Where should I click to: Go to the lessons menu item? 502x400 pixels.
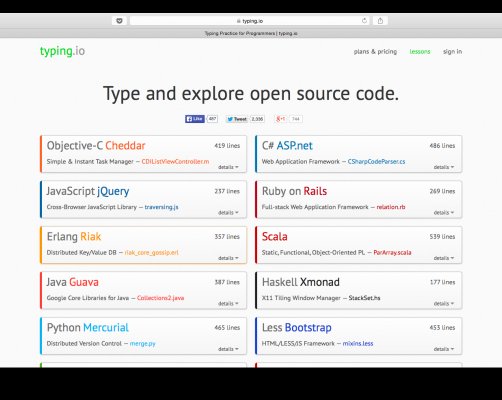(420, 52)
